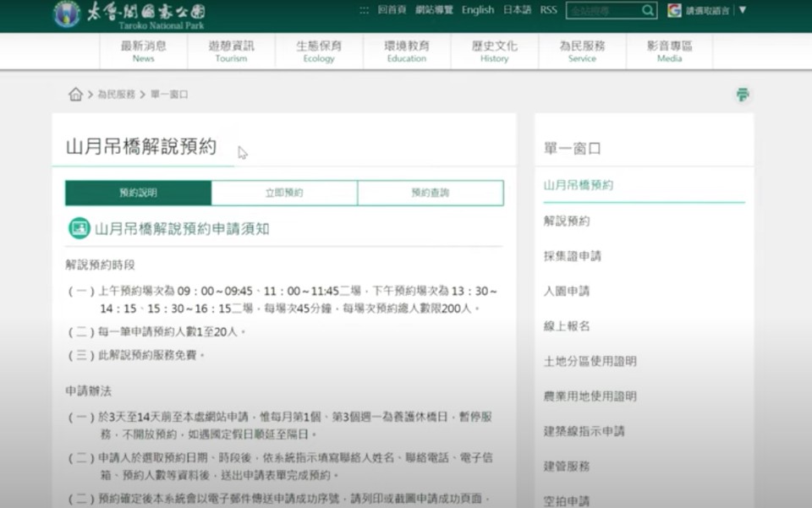
Task: Click the 回首頁 link
Action: point(392,10)
